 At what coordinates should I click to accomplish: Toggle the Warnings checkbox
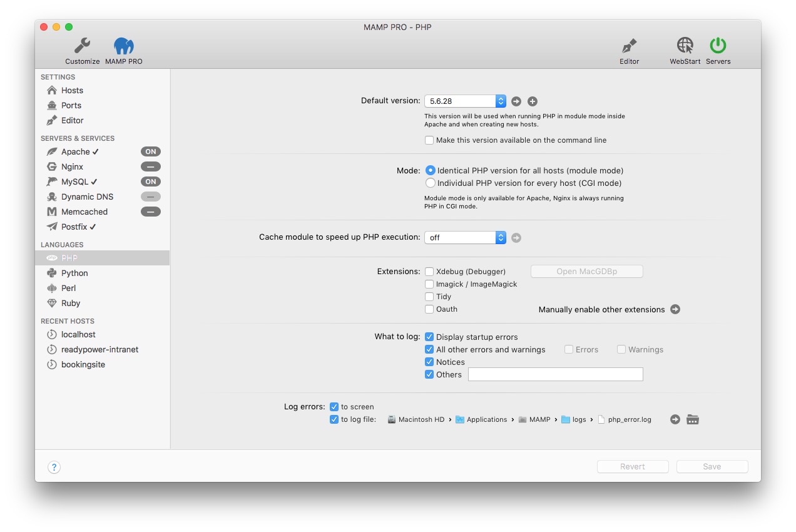621,349
